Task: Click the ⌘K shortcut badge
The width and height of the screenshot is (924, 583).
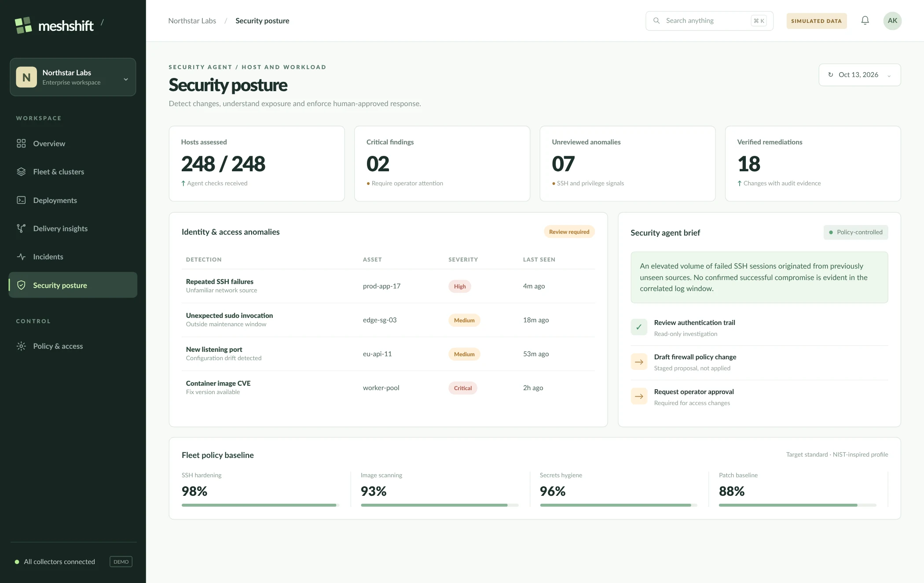Action: tap(759, 21)
